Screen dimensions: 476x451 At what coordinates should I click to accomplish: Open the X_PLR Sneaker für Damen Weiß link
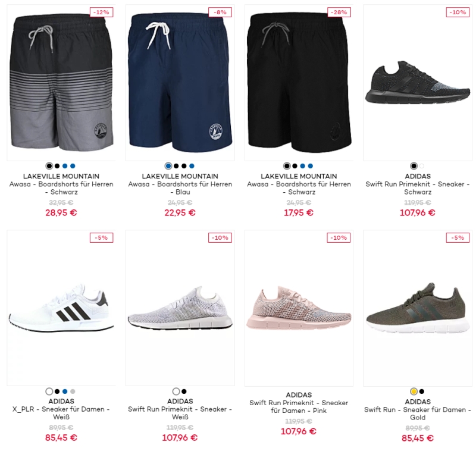coord(61,413)
